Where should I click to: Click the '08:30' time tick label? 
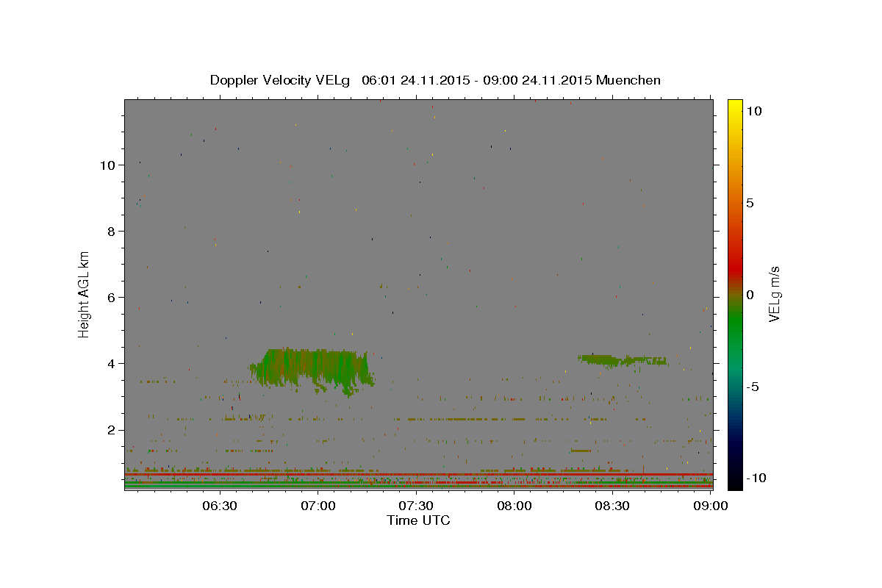[x=612, y=506]
